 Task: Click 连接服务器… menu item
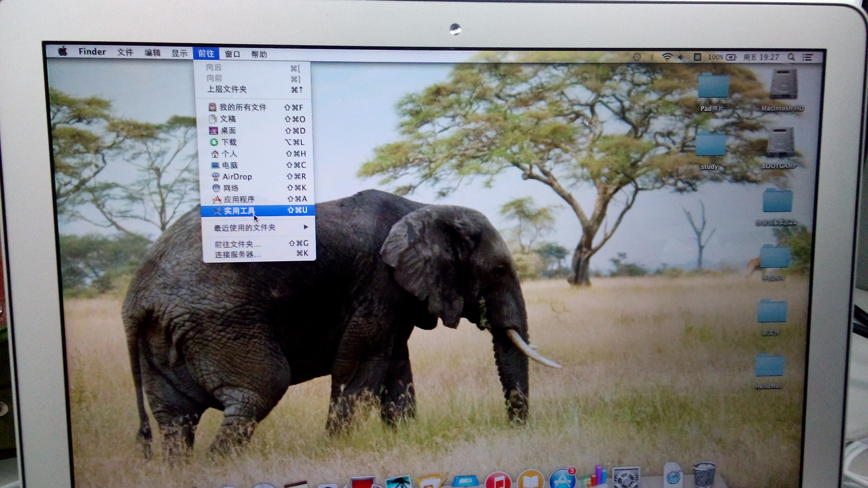(238, 255)
